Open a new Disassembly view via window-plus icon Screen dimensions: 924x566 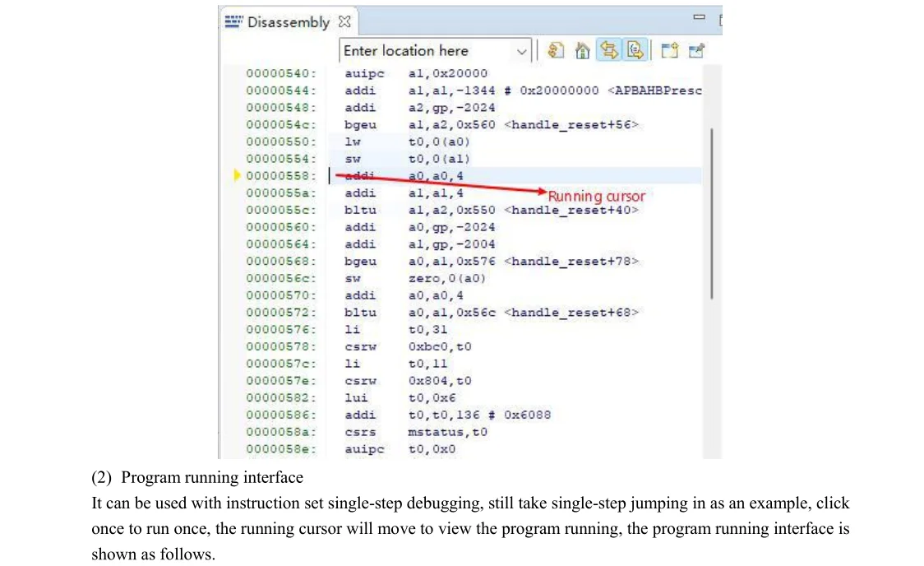point(669,51)
